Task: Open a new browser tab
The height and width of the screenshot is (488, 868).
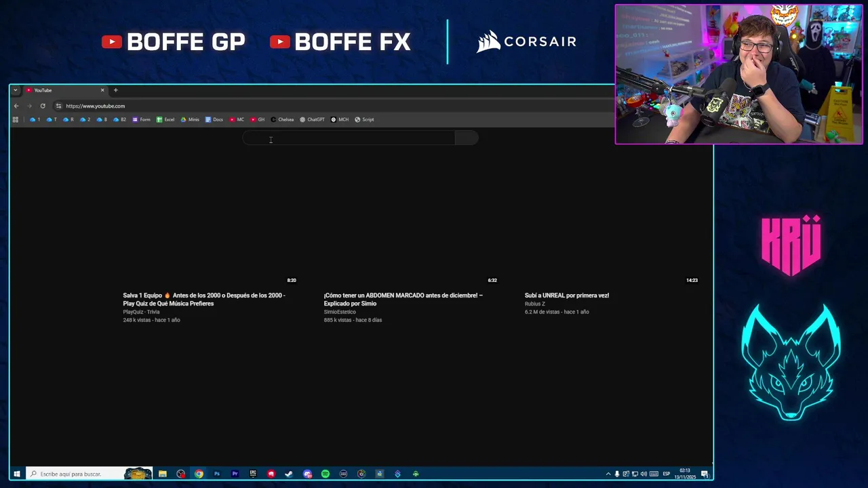Action: (x=115, y=90)
